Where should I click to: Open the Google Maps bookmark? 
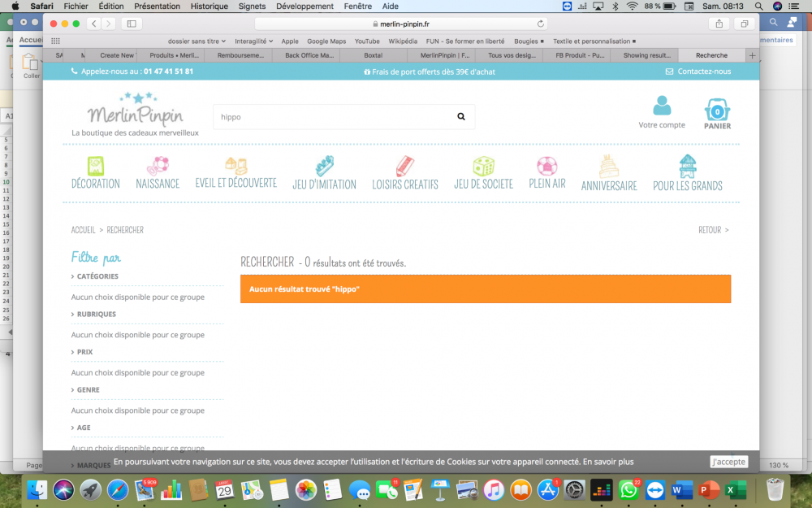pos(326,41)
